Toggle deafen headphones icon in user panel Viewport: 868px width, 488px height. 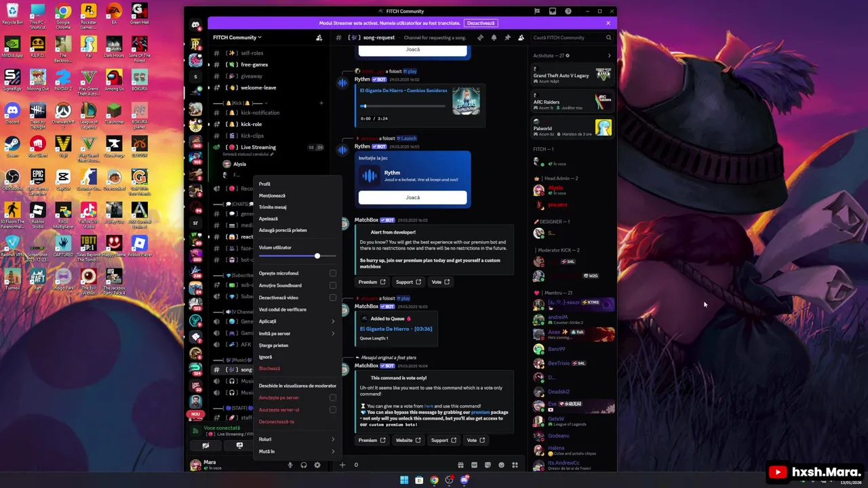(303, 465)
